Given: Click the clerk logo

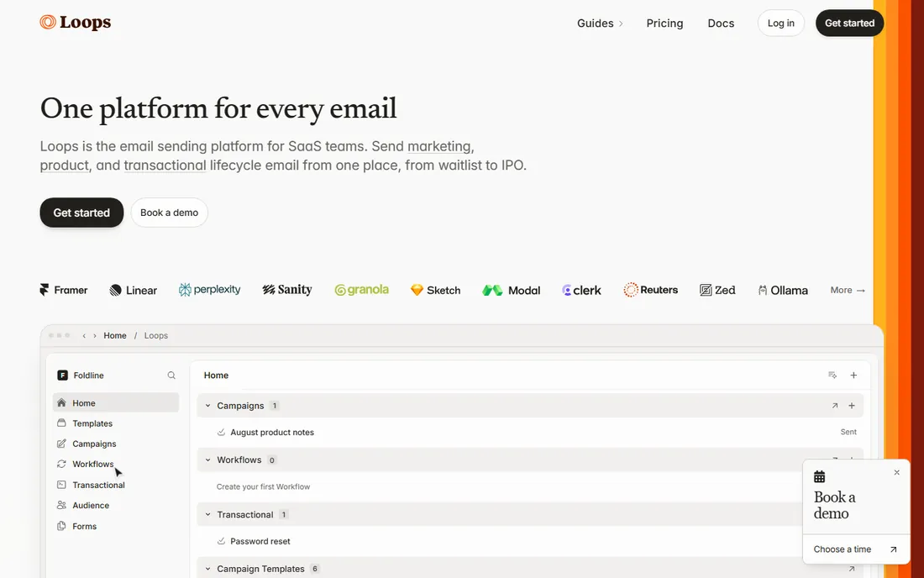Looking at the screenshot, I should [x=581, y=290].
